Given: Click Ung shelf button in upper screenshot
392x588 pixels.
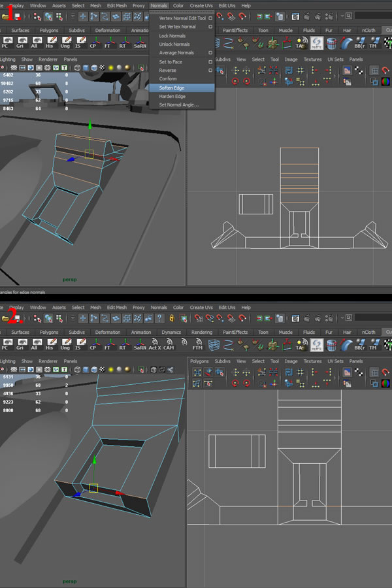Looking at the screenshot, I should coord(65,42).
